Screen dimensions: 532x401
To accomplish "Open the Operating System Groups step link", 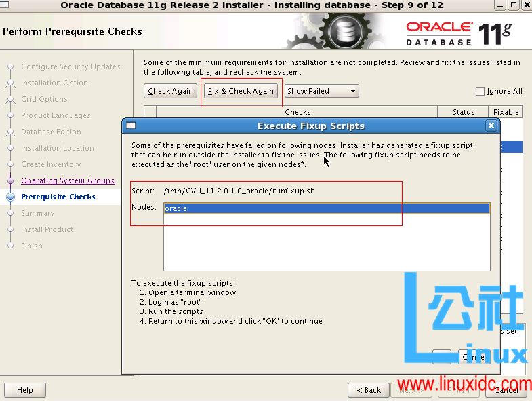I will click(68, 180).
